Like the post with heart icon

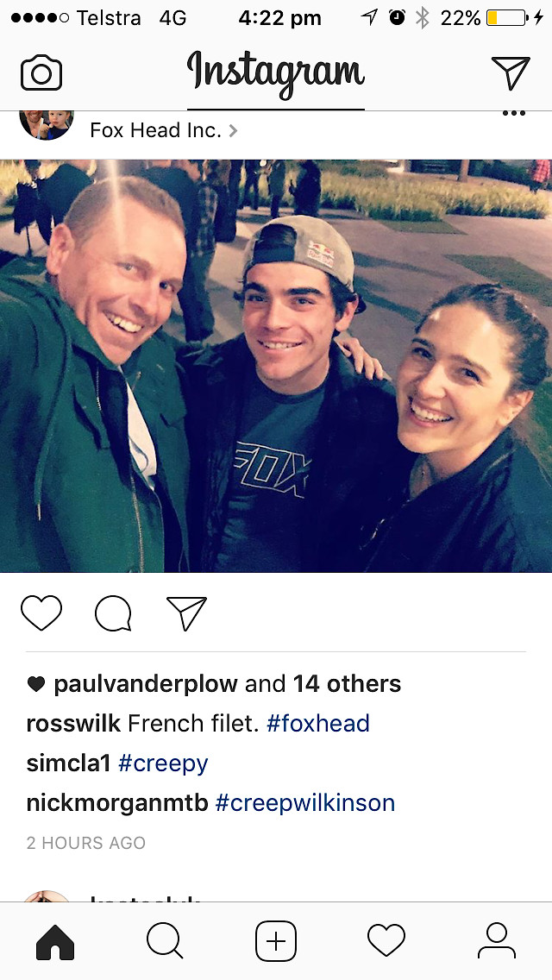click(x=41, y=612)
